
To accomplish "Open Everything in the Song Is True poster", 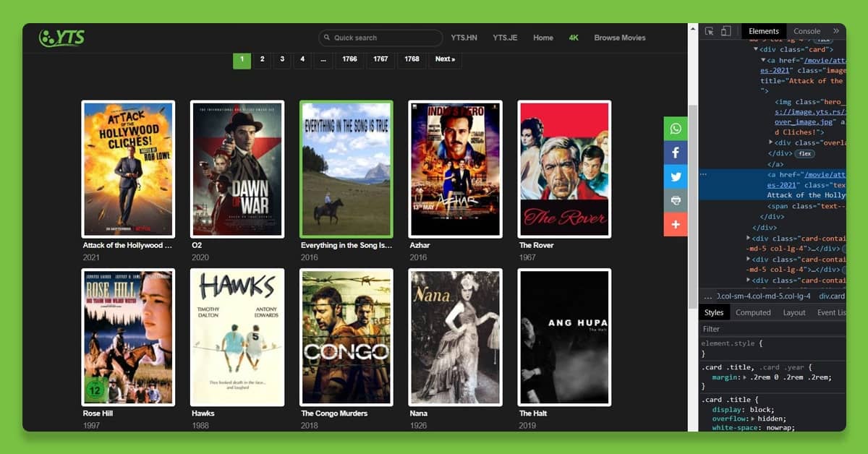I will click(346, 169).
